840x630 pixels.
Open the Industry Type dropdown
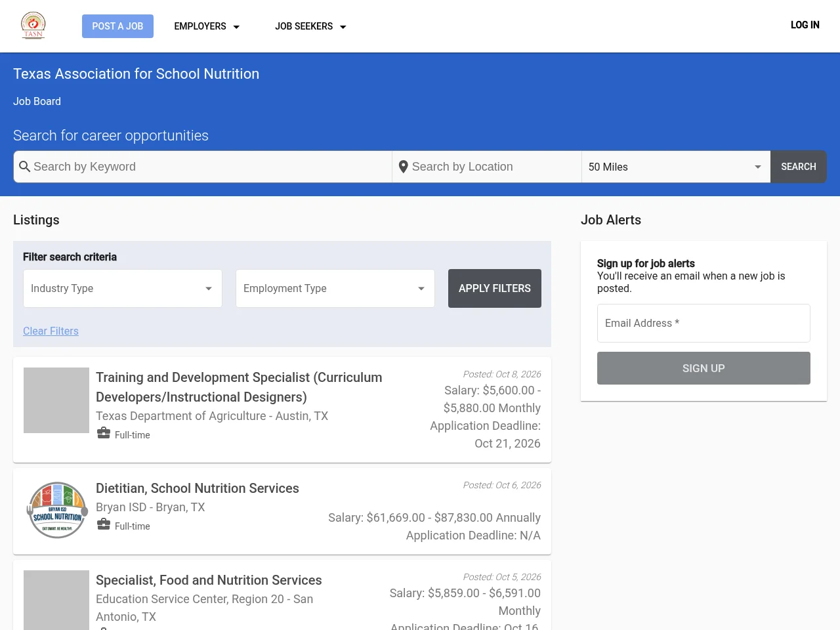pyautogui.click(x=123, y=288)
